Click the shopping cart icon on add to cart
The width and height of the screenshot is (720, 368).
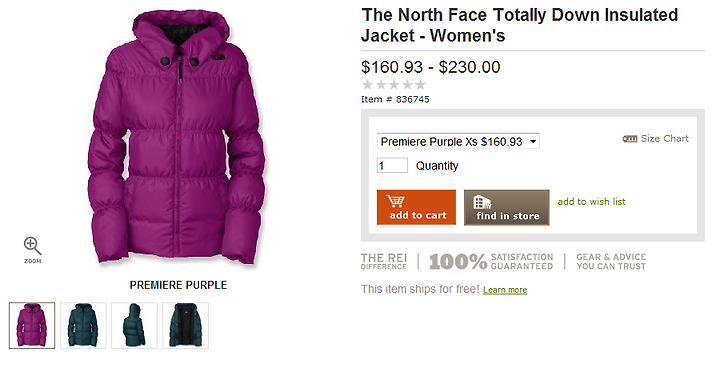click(395, 201)
